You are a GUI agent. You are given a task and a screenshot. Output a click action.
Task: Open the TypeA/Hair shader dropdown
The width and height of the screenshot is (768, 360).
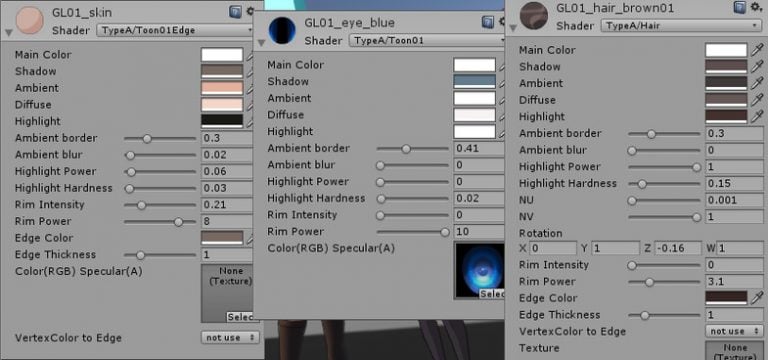pos(681,26)
